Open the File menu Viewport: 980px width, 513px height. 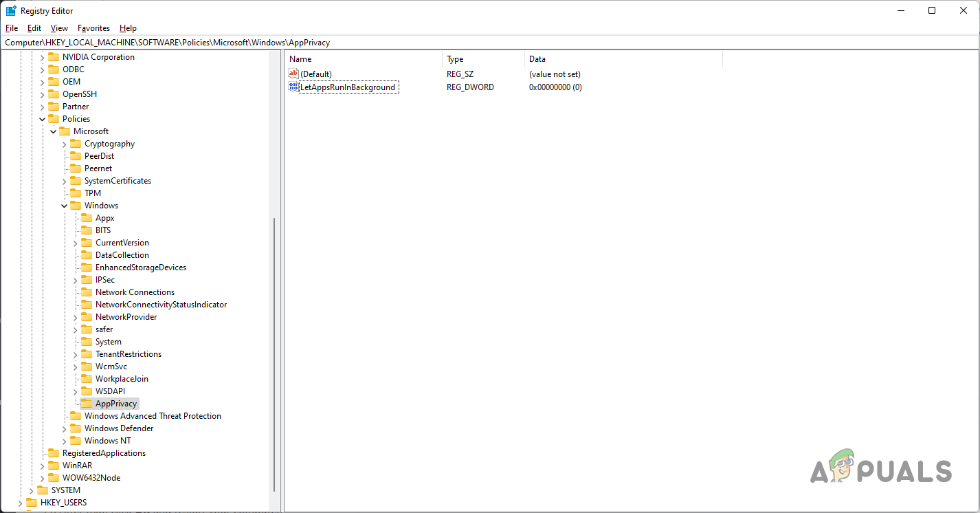click(x=12, y=28)
